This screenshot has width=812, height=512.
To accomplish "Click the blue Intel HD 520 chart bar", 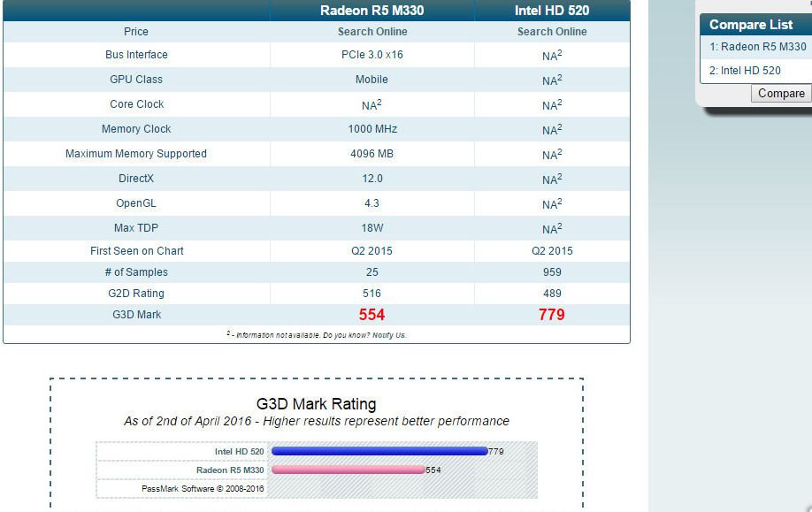I will [x=379, y=451].
